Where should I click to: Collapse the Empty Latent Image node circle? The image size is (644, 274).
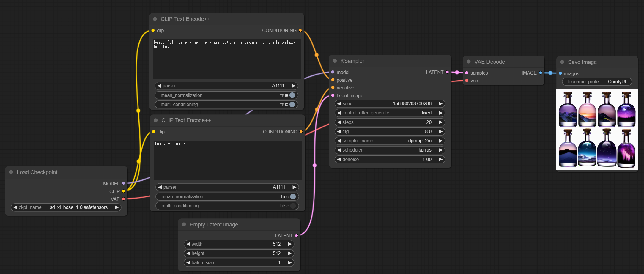pyautogui.click(x=184, y=225)
